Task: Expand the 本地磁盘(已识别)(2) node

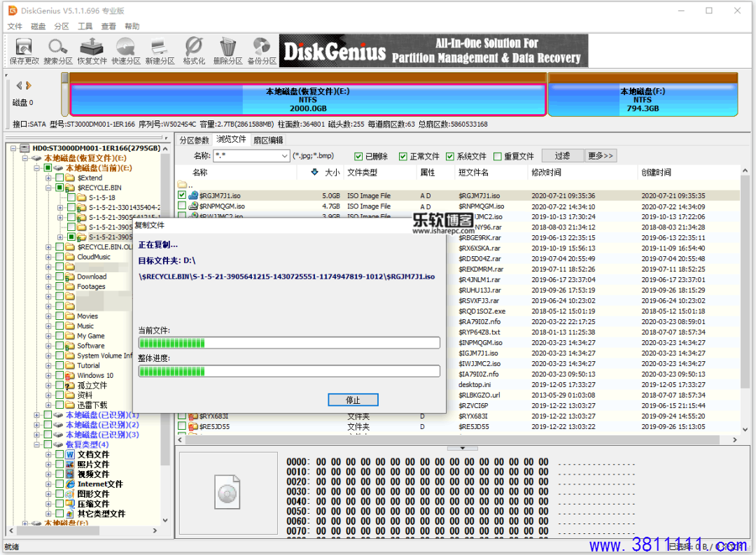Action: click(37, 425)
